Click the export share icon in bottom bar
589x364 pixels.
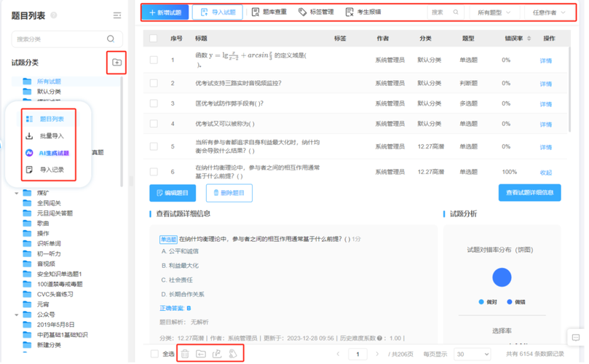[217, 354]
